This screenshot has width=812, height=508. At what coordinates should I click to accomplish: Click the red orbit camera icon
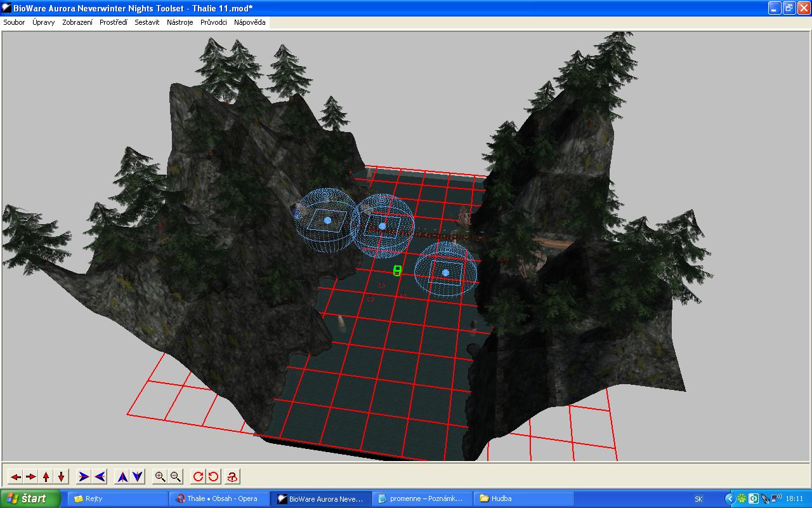232,476
